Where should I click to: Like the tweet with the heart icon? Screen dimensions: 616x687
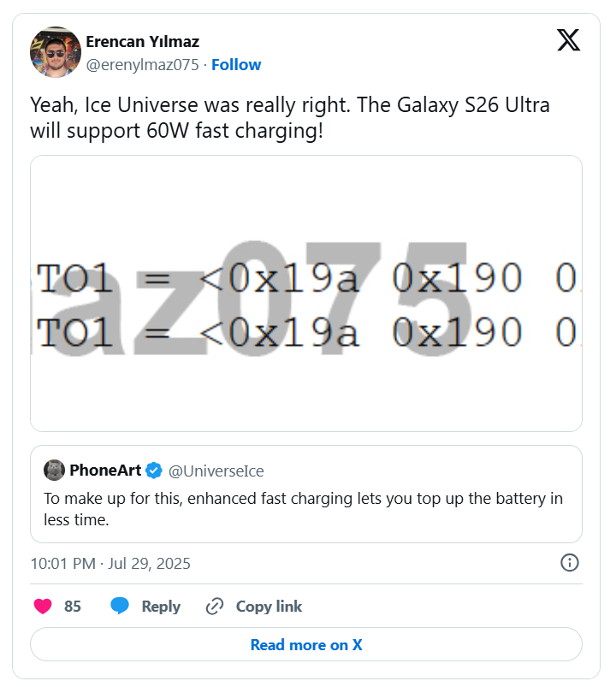tap(43, 607)
